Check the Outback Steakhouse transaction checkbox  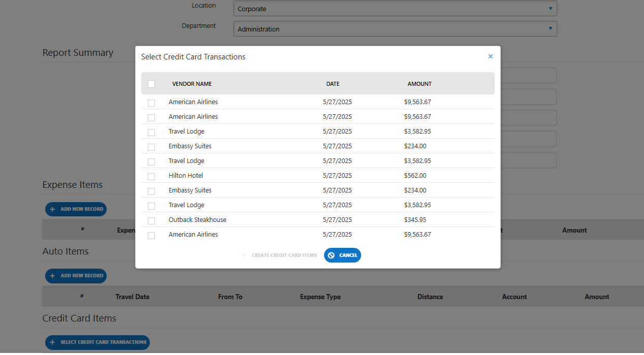tap(151, 220)
